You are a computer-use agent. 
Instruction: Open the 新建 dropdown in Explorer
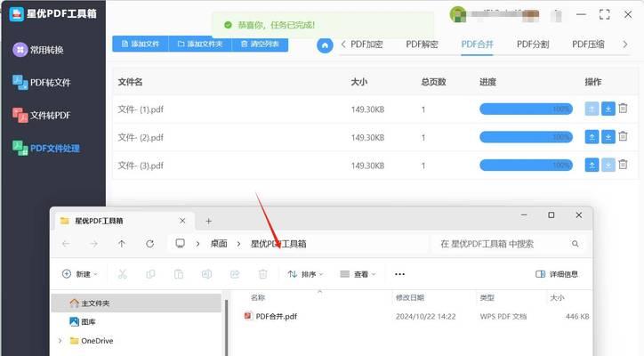pyautogui.click(x=80, y=274)
